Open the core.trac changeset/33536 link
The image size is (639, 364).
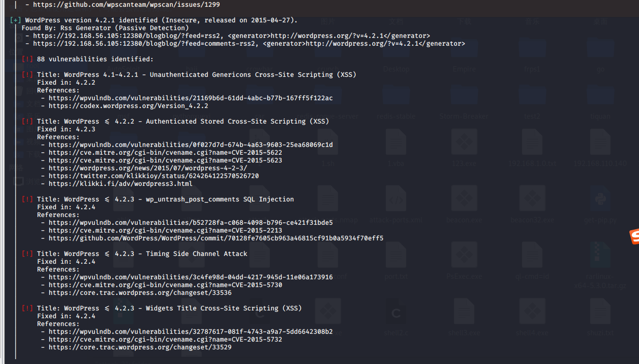click(x=140, y=292)
